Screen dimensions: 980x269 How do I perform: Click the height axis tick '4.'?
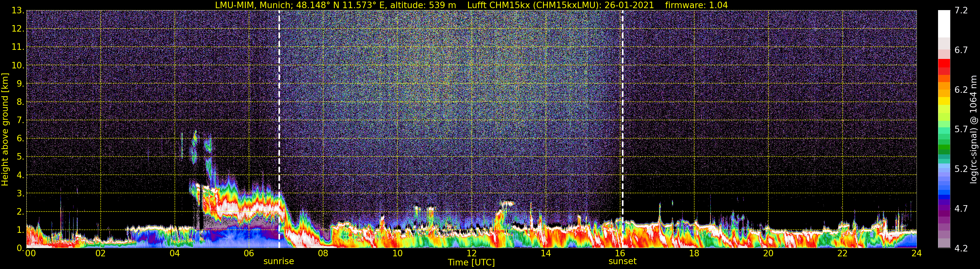(x=20, y=175)
